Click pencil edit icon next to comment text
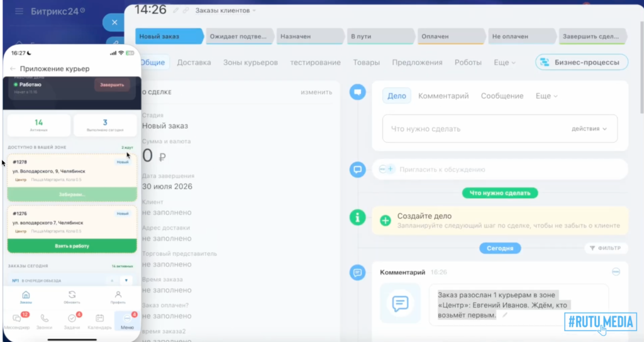The height and width of the screenshot is (342, 644). (505, 315)
